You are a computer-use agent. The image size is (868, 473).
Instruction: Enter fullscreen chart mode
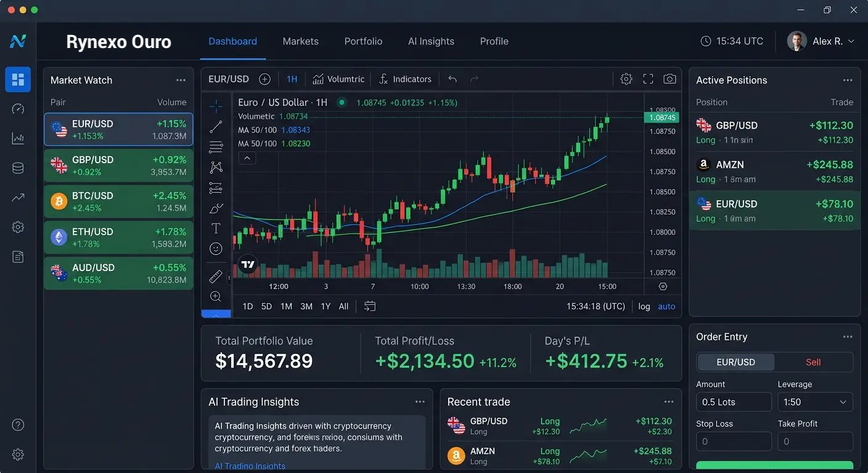point(648,79)
